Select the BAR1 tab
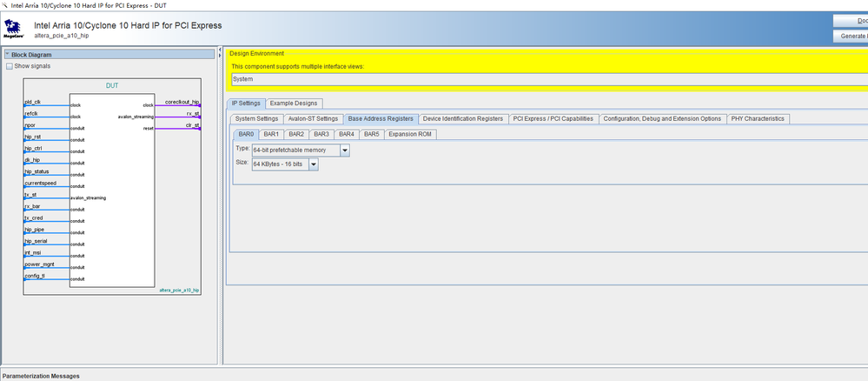This screenshot has height=381, width=868. click(271, 134)
